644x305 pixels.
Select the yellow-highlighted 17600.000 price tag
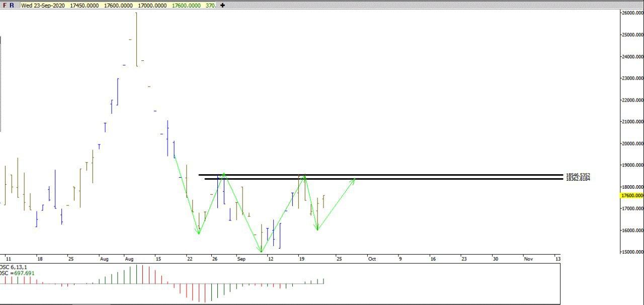[632, 196]
